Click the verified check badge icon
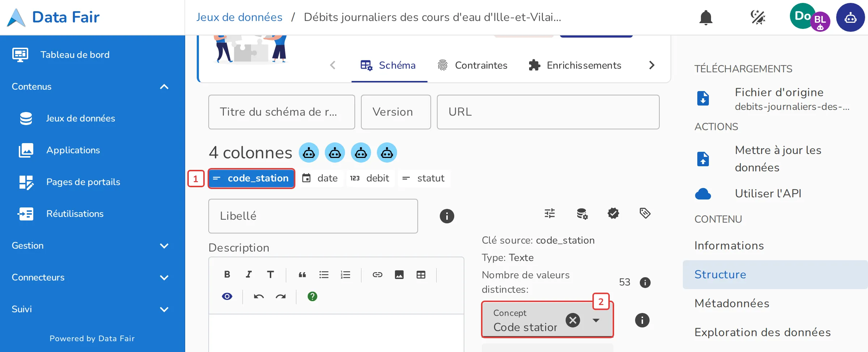This screenshot has height=352, width=868. coord(613,213)
